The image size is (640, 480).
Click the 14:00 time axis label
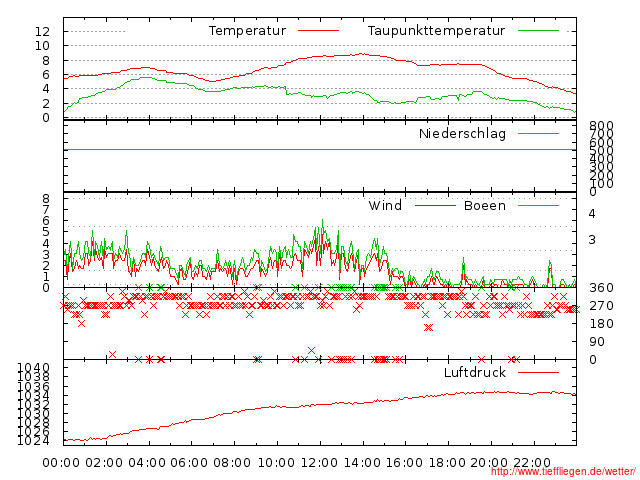[x=362, y=463]
